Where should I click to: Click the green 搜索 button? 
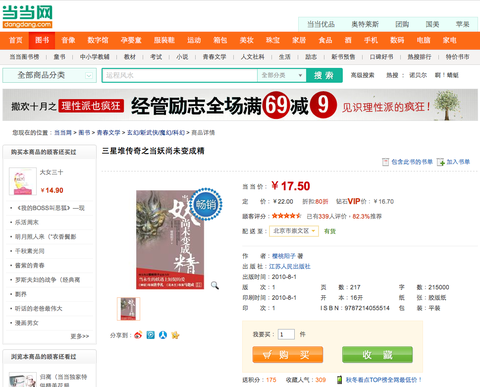pyautogui.click(x=324, y=75)
